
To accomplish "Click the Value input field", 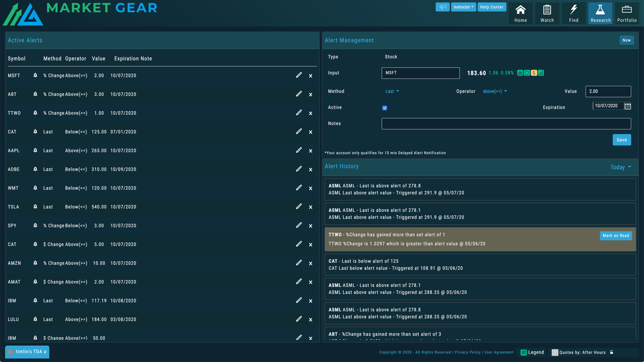I will pos(608,92).
